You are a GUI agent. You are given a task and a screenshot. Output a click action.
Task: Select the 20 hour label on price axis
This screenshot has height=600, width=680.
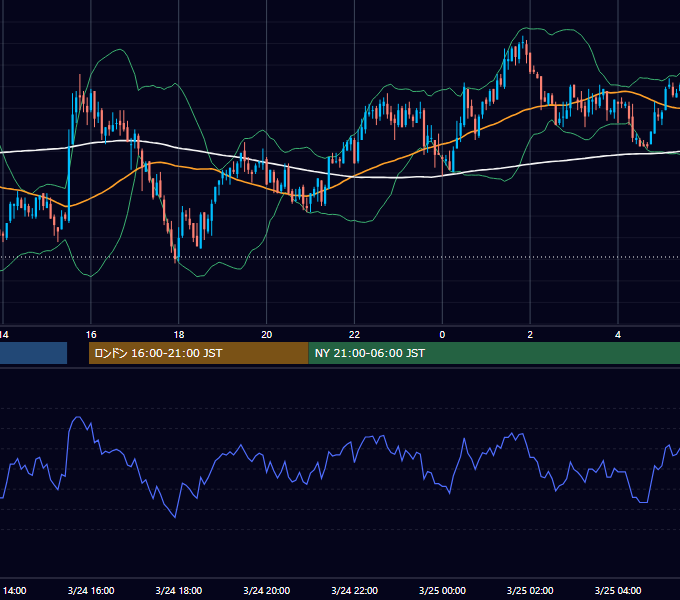[267, 335]
